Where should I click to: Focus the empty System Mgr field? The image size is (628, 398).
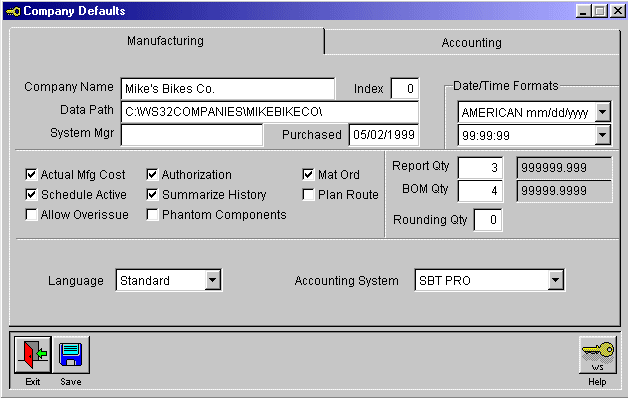[192, 135]
